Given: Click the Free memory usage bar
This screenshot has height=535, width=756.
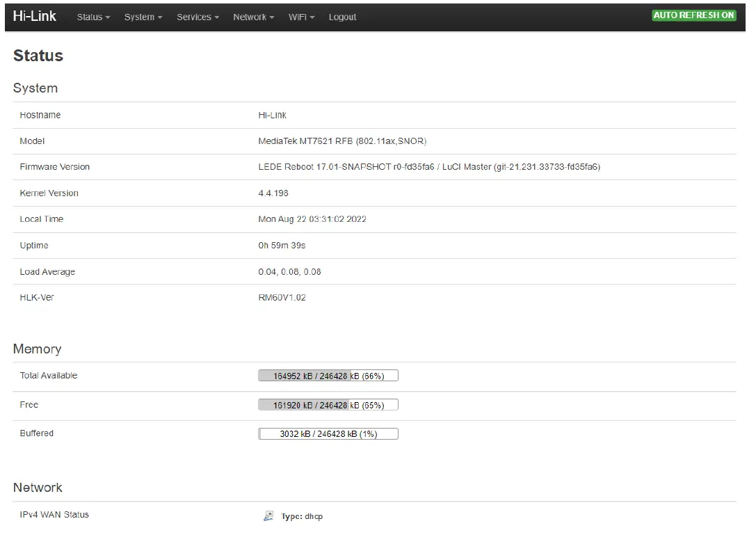Looking at the screenshot, I should point(328,405).
